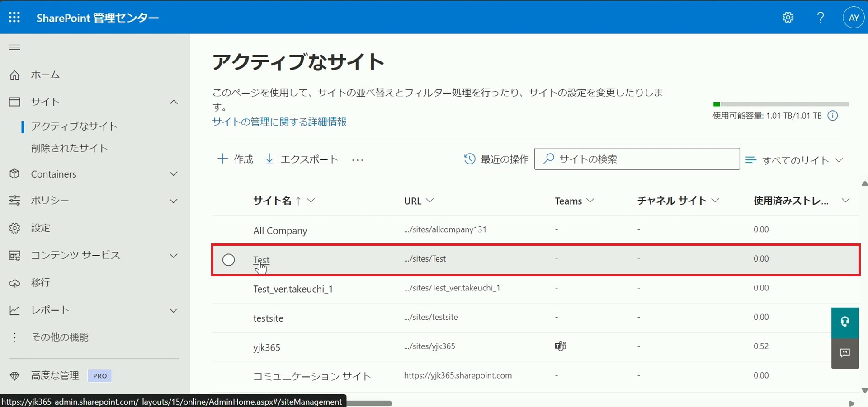
Task: Open the 使用済みストレージ column dropdown
Action: click(x=845, y=201)
